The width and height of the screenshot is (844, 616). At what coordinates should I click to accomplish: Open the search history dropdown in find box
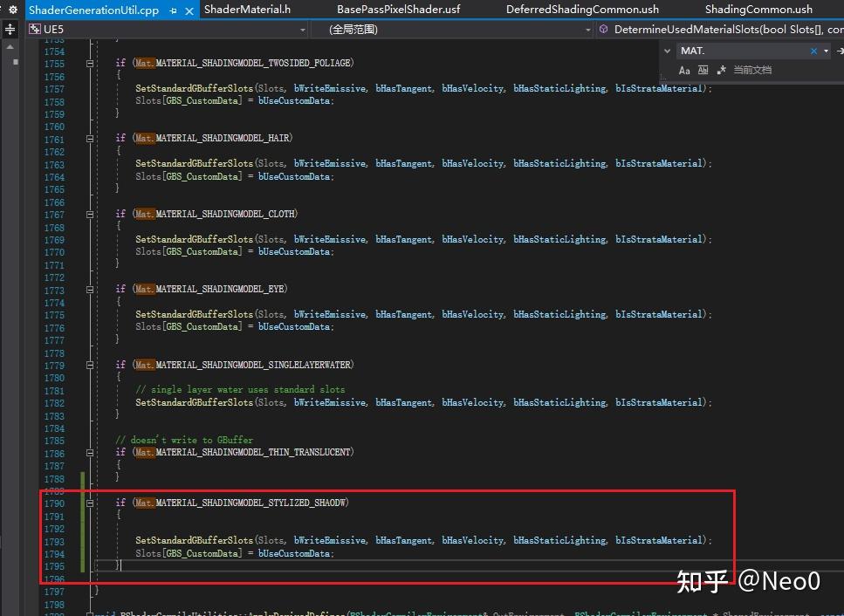(826, 51)
